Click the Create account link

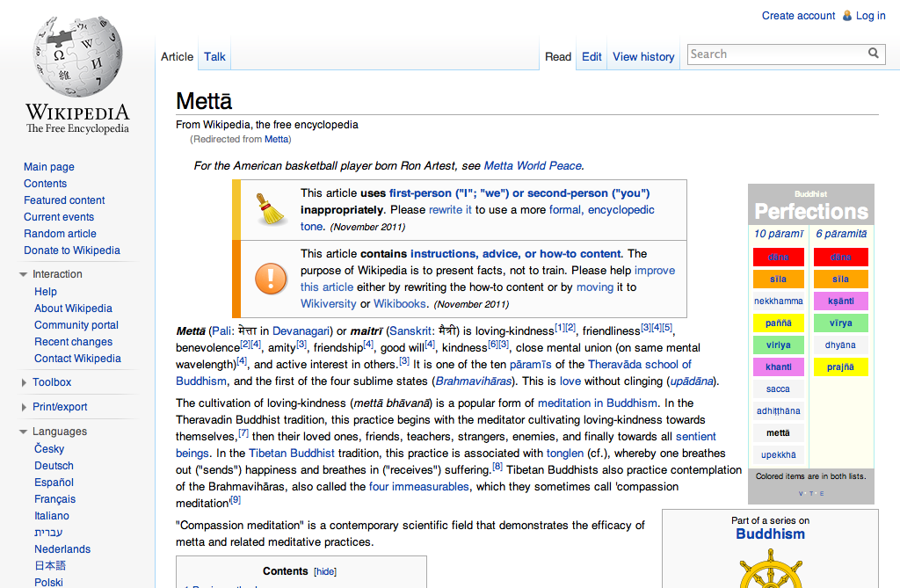pyautogui.click(x=798, y=16)
